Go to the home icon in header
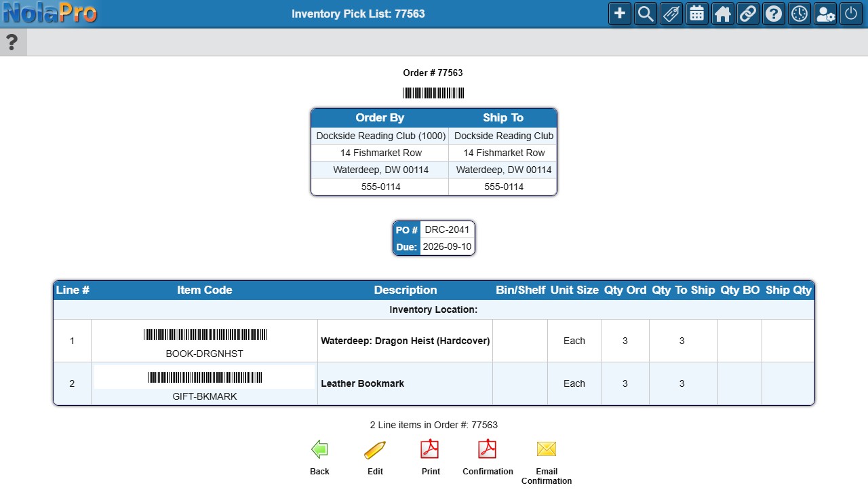Screen dimensions: 868x492 (x=722, y=14)
